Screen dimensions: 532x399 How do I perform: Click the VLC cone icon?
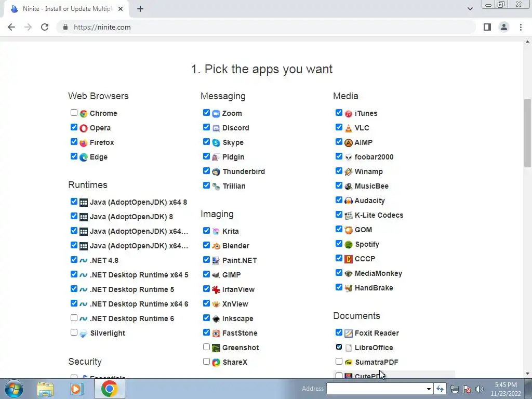tap(349, 128)
